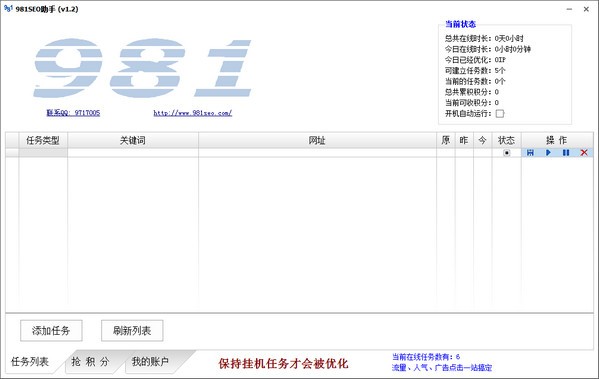Delete the task with the red X icon
This screenshot has height=379, width=599.
pos(584,153)
